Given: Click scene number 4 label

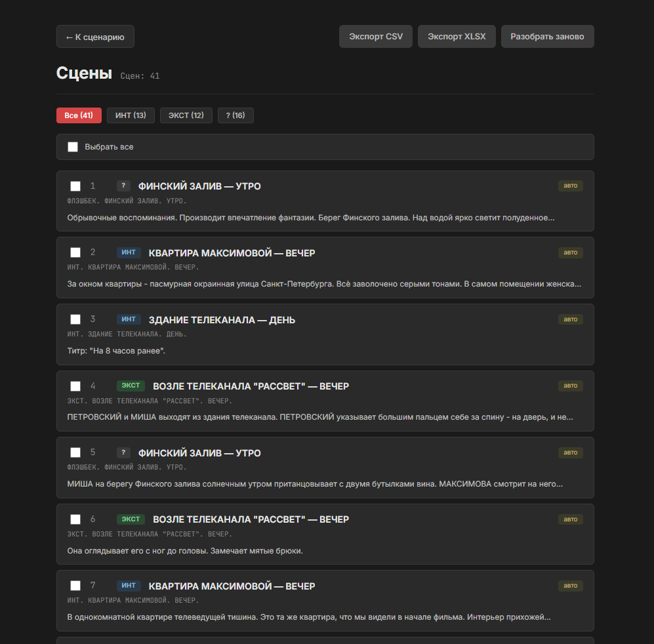Looking at the screenshot, I should [92, 386].
